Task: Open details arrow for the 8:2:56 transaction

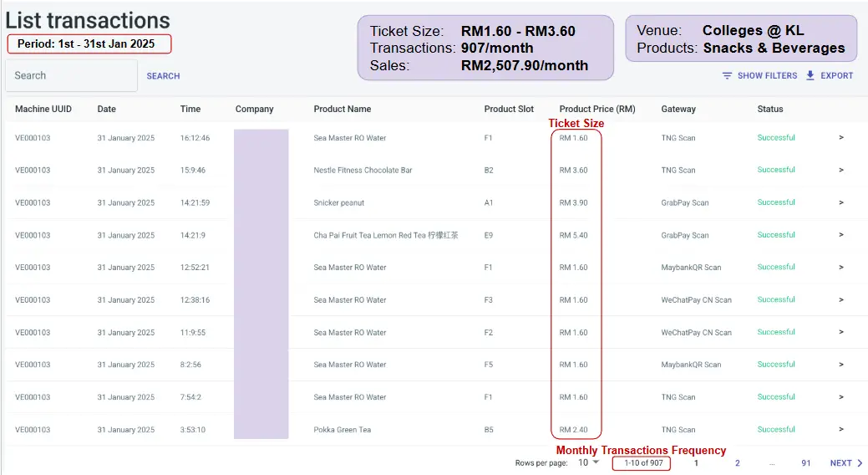Action: (841, 365)
